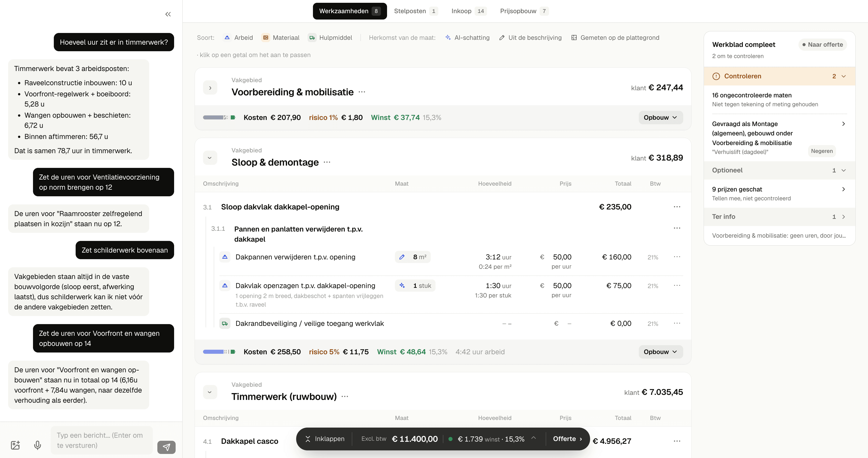Expand the Ter info group
Viewport: 868px width, 458px height.
coord(843,217)
